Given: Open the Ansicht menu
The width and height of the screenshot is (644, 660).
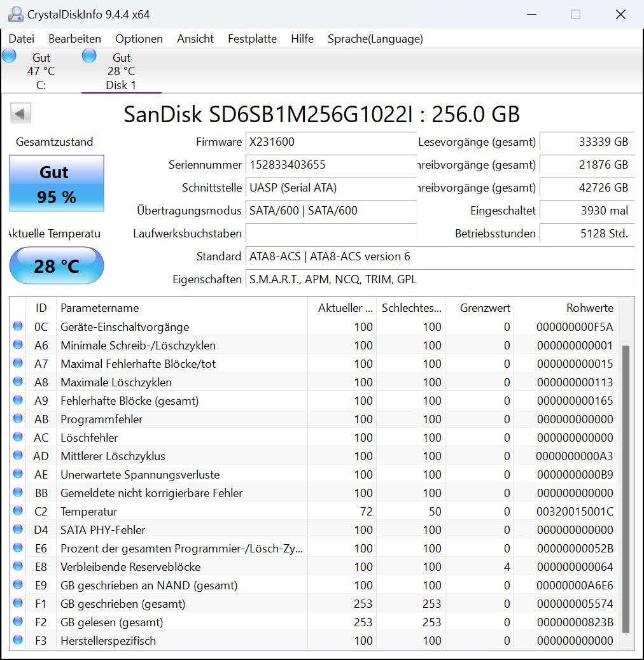Looking at the screenshot, I should (195, 39).
